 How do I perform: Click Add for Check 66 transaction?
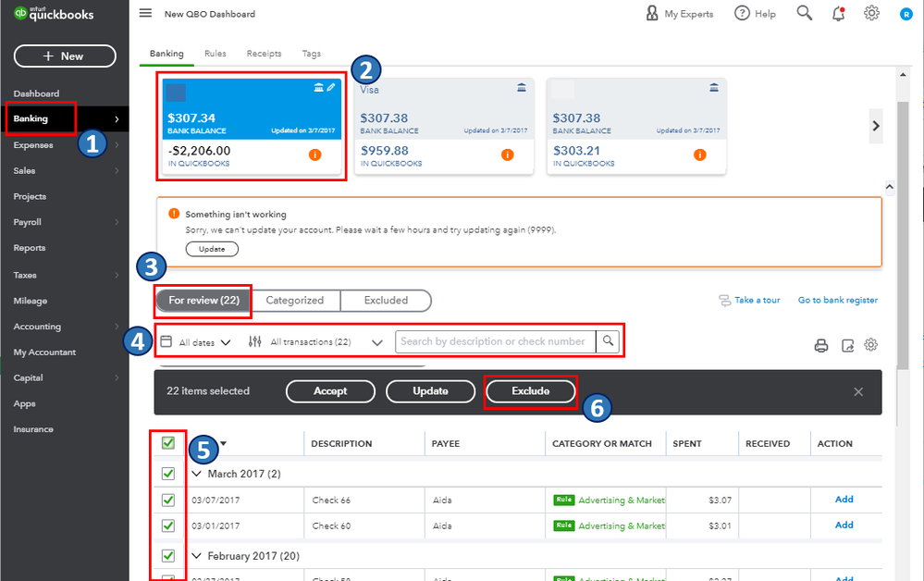844,500
